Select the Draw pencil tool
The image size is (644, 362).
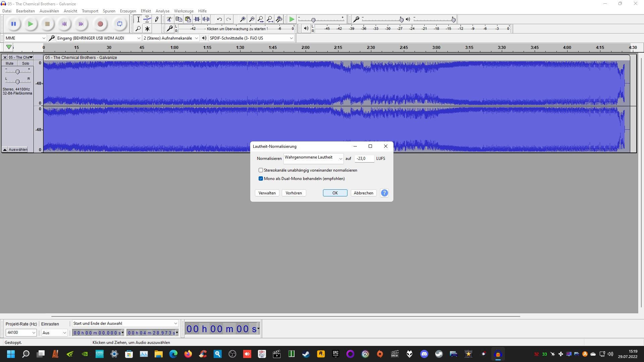pos(157,19)
